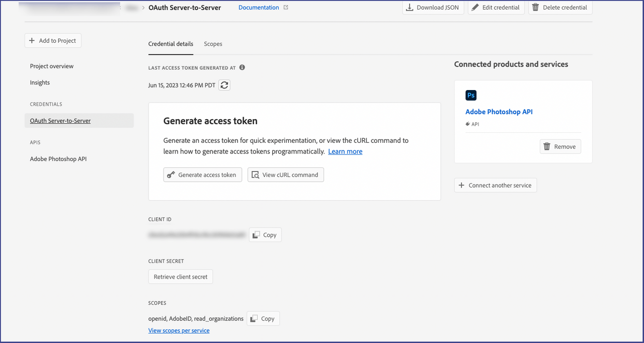Click the refresh access token icon

click(x=224, y=85)
